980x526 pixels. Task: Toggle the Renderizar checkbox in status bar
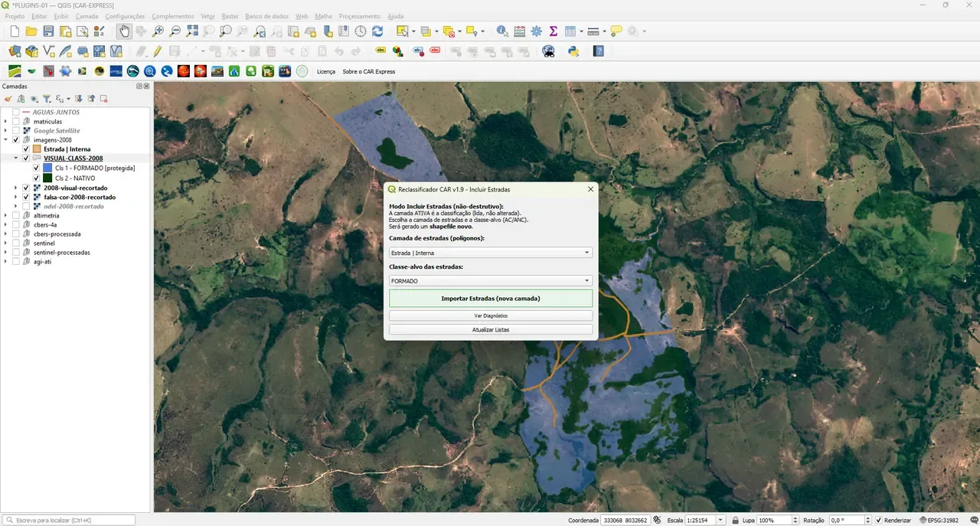point(879,521)
